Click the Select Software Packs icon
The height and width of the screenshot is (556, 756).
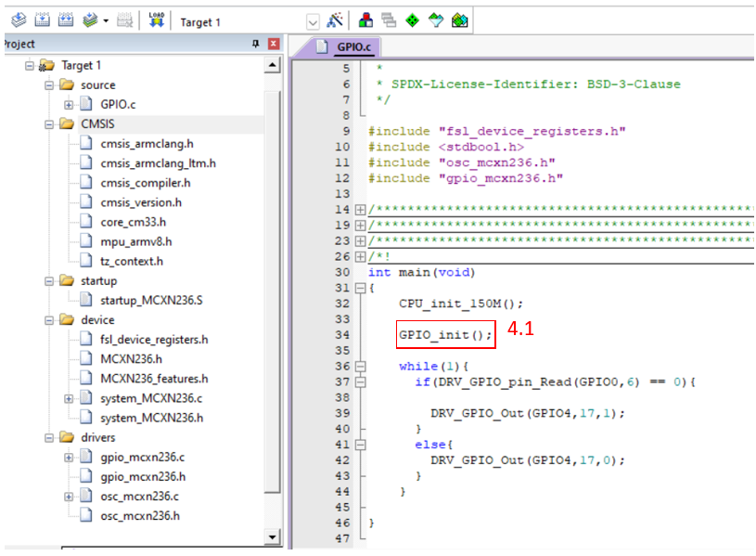coord(436,20)
